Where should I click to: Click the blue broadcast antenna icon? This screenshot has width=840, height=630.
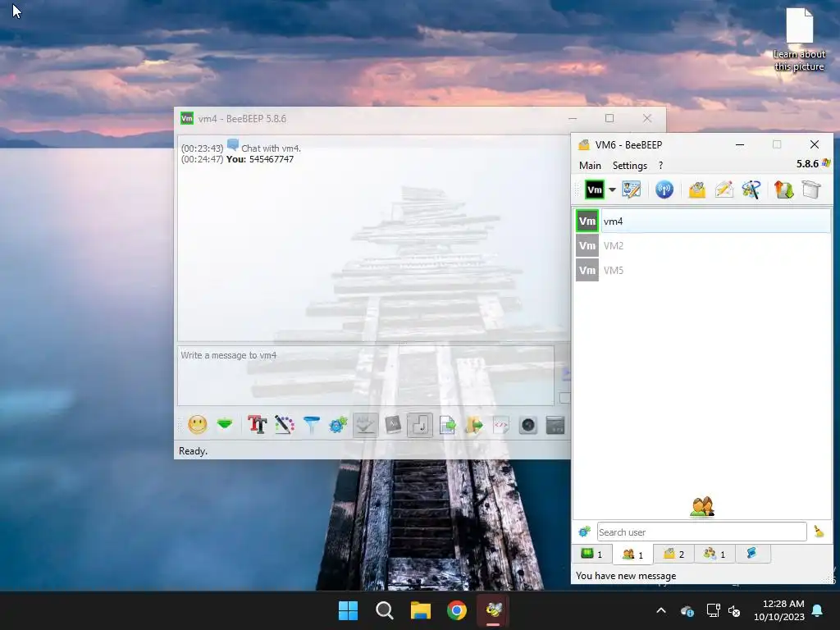(664, 189)
